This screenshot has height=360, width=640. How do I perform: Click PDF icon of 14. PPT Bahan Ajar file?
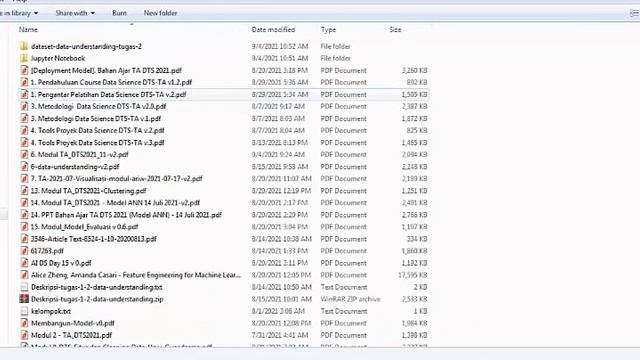[x=24, y=215]
